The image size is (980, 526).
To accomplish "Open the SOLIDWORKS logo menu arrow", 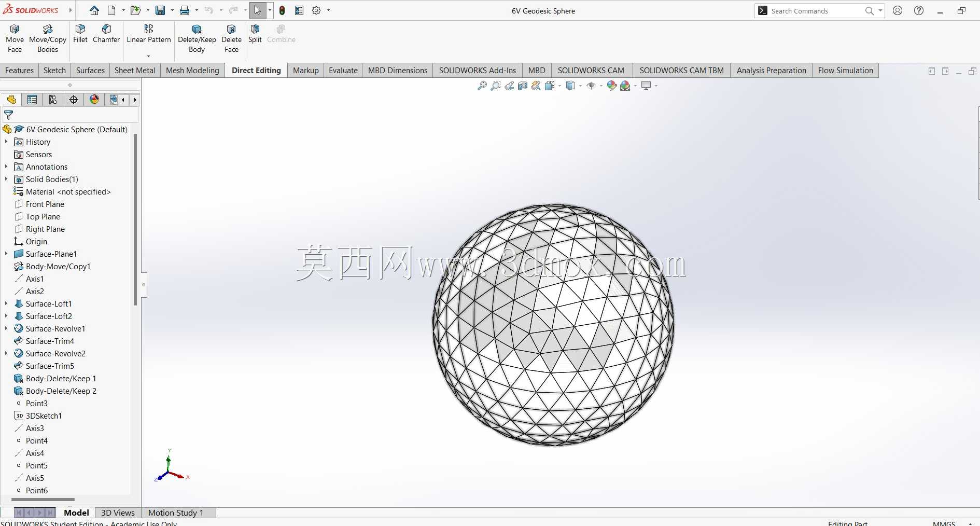I will (x=71, y=10).
